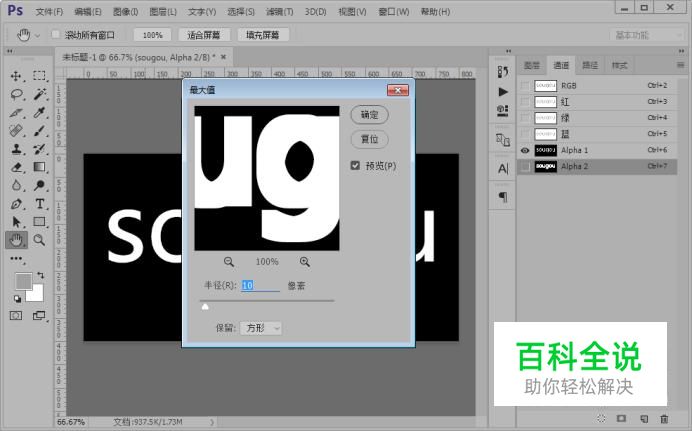The image size is (692, 431).
Task: Click the radius slider handle
Action: (205, 307)
